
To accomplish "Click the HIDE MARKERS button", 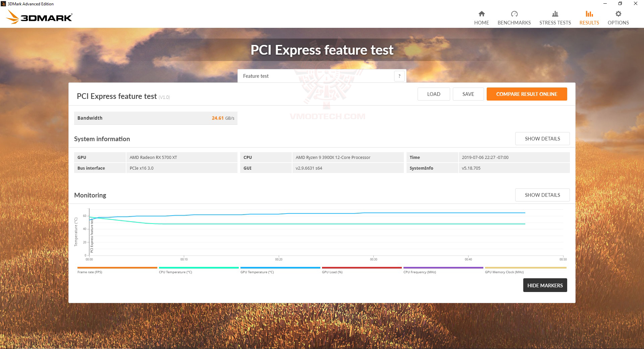I will [x=545, y=285].
